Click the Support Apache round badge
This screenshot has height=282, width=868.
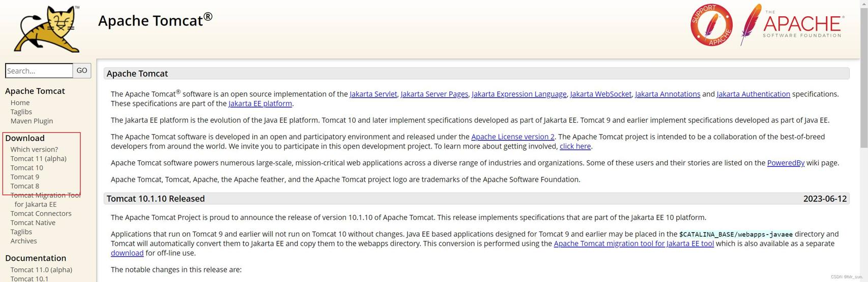coord(711,25)
